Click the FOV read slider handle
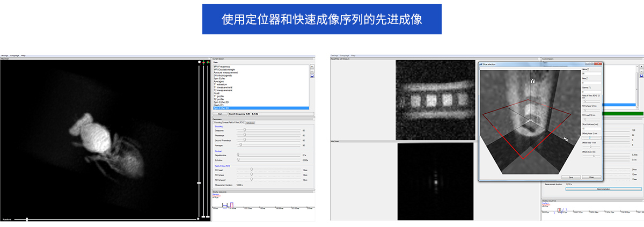 click(x=251, y=170)
